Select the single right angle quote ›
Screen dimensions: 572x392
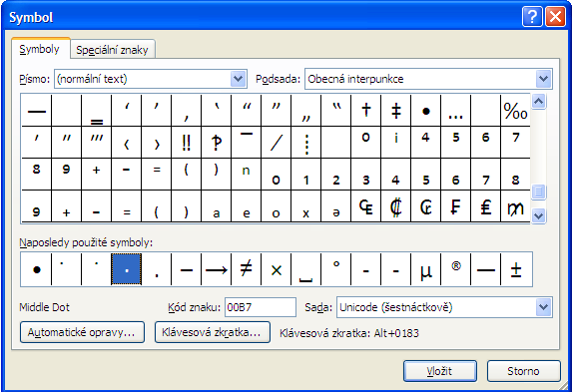coord(157,143)
